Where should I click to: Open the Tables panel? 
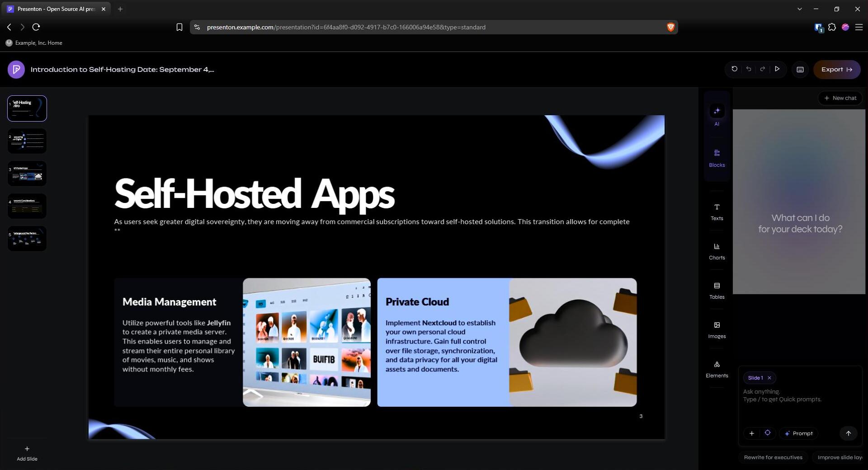point(717,291)
